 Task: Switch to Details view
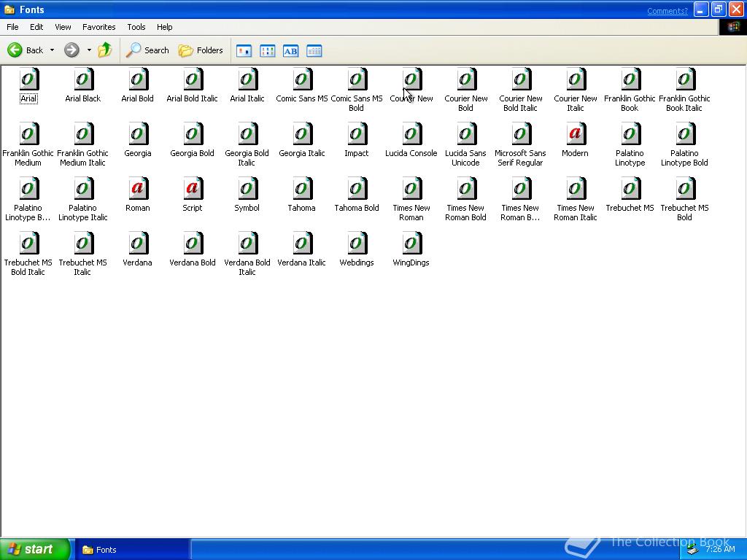click(314, 50)
